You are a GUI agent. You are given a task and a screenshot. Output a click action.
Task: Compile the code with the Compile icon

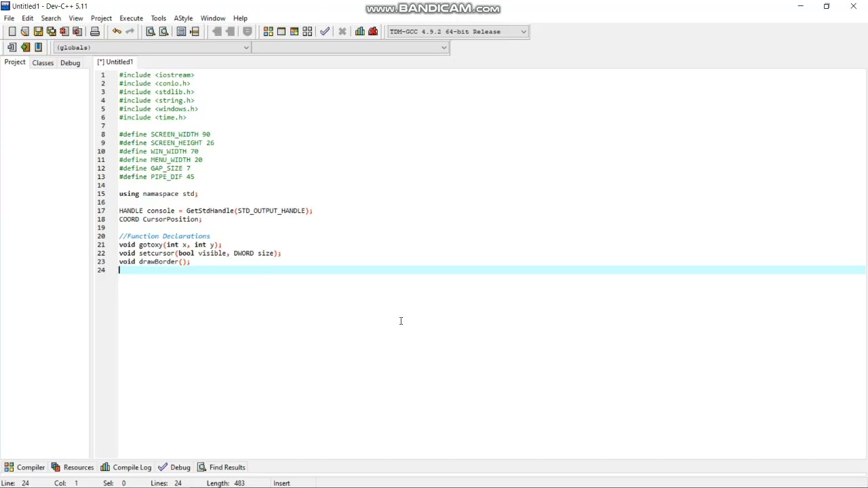pyautogui.click(x=269, y=32)
